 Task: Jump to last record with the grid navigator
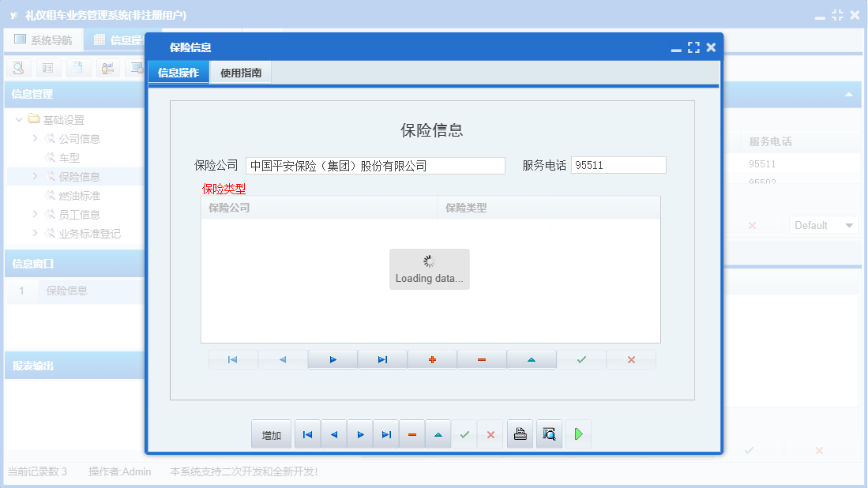coord(382,359)
